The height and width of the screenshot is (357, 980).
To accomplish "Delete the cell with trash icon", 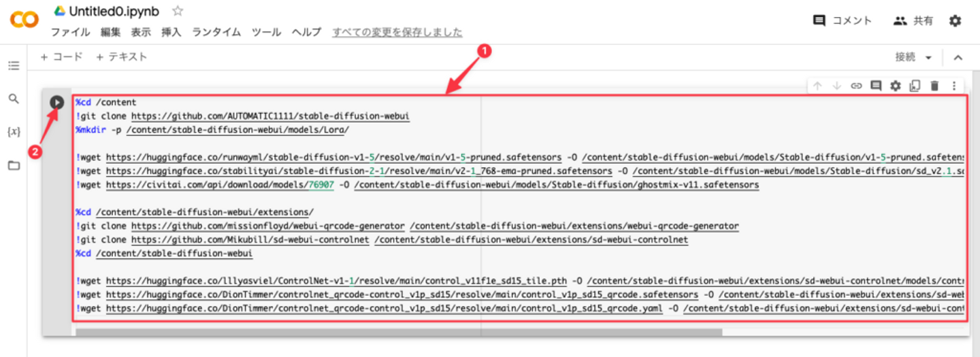I will (x=934, y=86).
